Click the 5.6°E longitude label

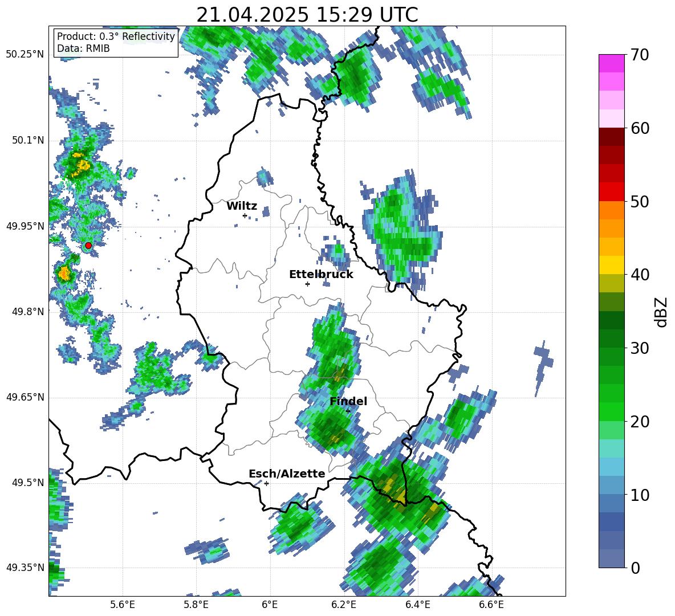pyautogui.click(x=123, y=605)
